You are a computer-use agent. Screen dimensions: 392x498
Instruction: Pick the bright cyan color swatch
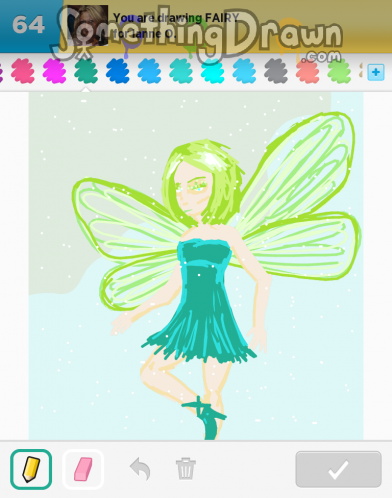click(213, 71)
